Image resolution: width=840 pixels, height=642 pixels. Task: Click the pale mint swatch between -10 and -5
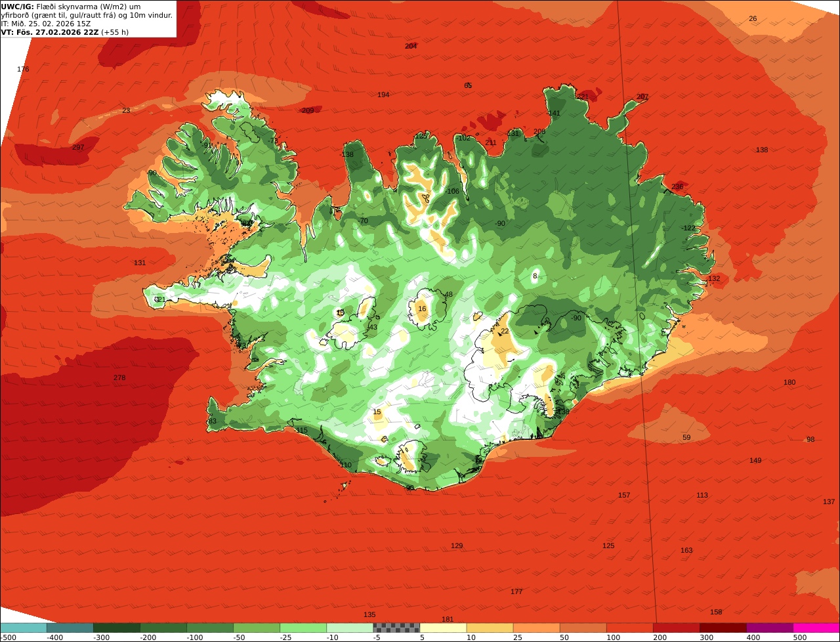pyautogui.click(x=349, y=628)
